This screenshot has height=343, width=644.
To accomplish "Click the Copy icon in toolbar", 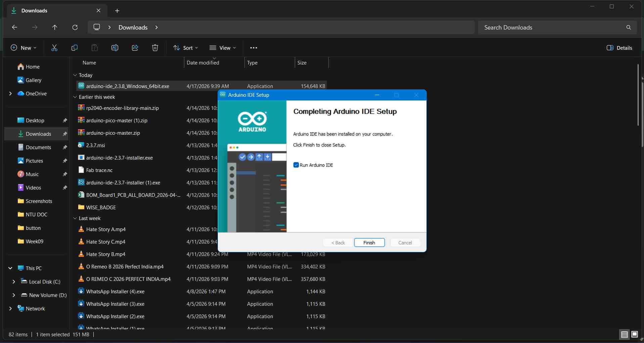I will [75, 48].
